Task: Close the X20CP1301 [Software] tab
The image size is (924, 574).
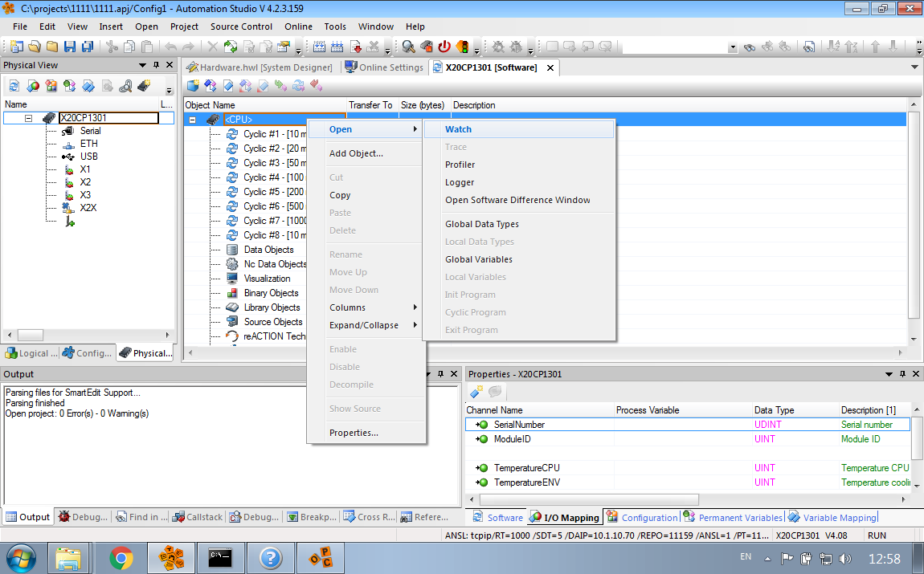Action: (550, 67)
